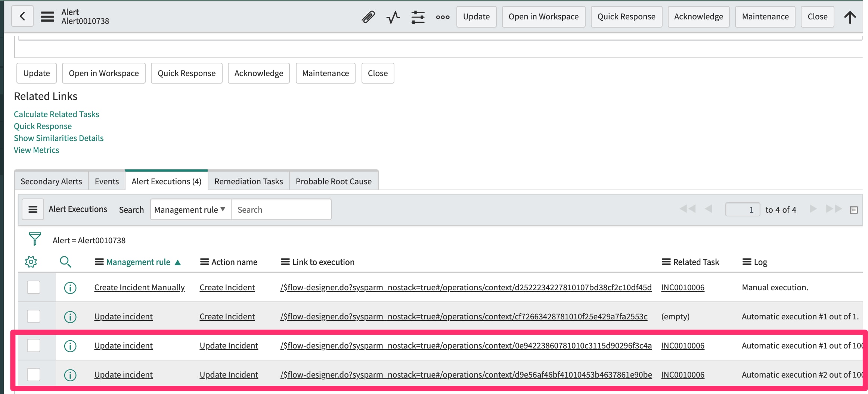Open the Alert Executions list menu icon
This screenshot has height=394, width=868.
coord(33,209)
